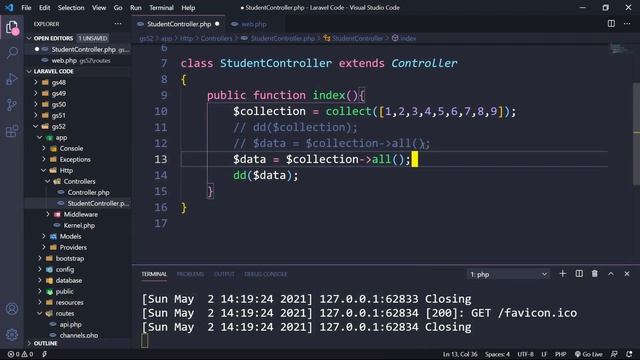640x360 pixels.
Task: Open the Terminal menu
Action: 161,7
